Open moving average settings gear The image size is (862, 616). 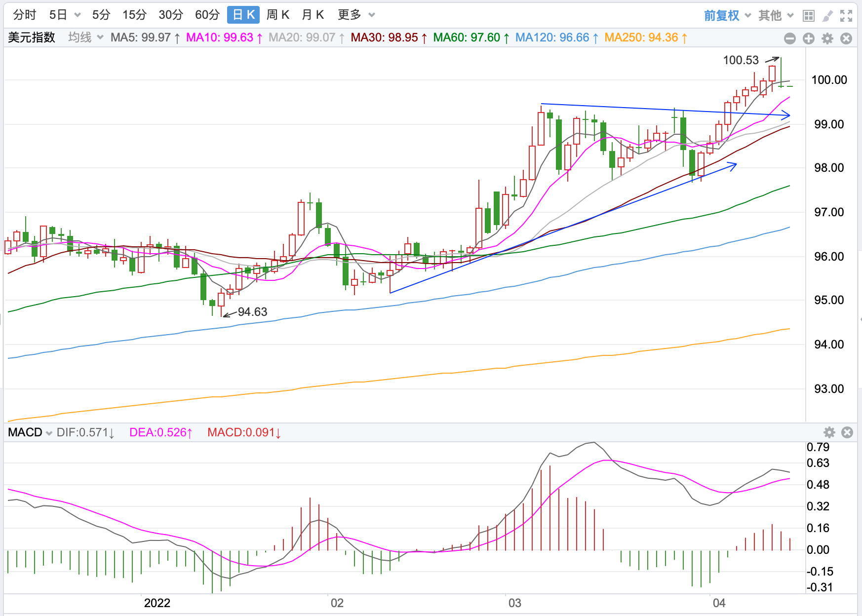tap(827, 38)
